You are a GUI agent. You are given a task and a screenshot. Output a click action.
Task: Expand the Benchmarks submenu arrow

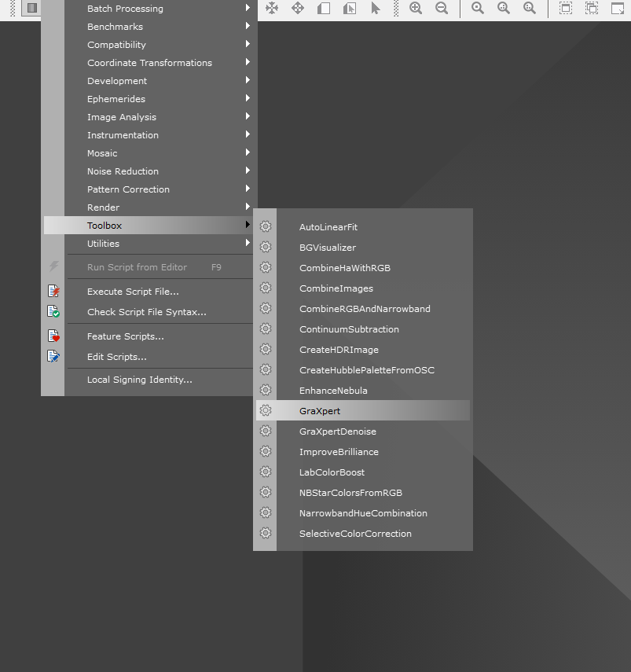(248, 26)
